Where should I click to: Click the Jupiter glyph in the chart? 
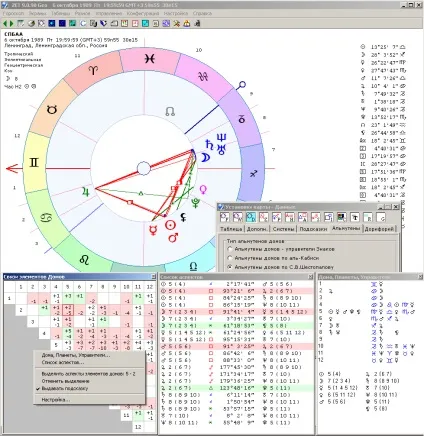[86, 192]
